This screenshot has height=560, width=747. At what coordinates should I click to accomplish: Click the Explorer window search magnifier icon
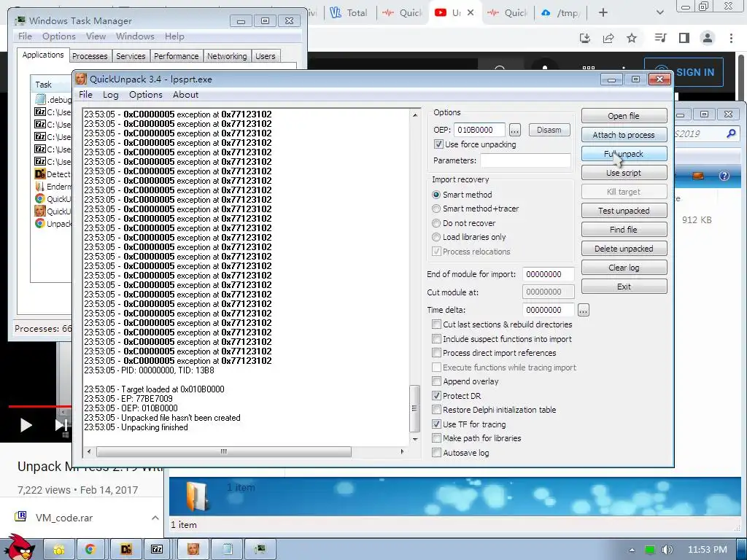(731, 134)
